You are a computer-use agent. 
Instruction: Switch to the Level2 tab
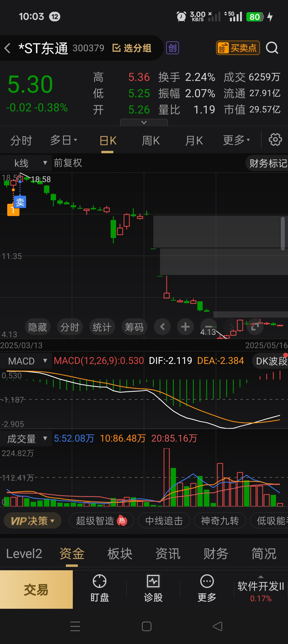pyautogui.click(x=24, y=553)
